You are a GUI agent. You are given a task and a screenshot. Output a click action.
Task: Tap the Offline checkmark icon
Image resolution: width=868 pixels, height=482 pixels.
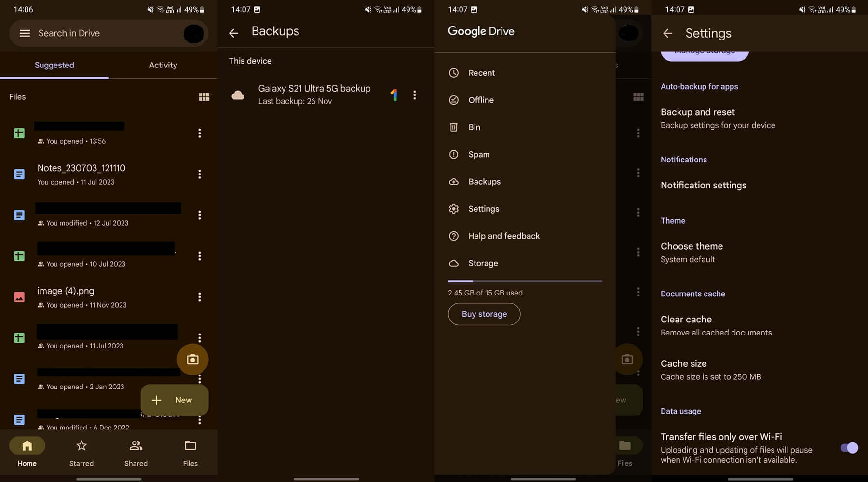point(454,100)
